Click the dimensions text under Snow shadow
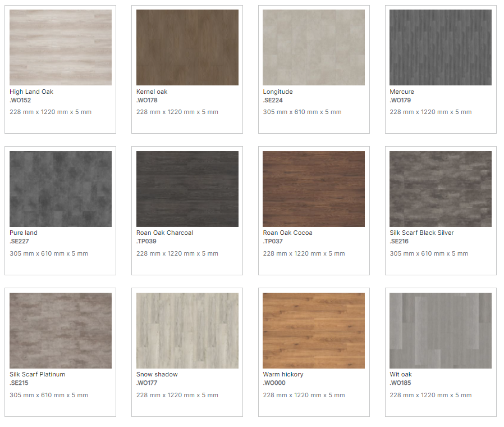 [x=177, y=395]
